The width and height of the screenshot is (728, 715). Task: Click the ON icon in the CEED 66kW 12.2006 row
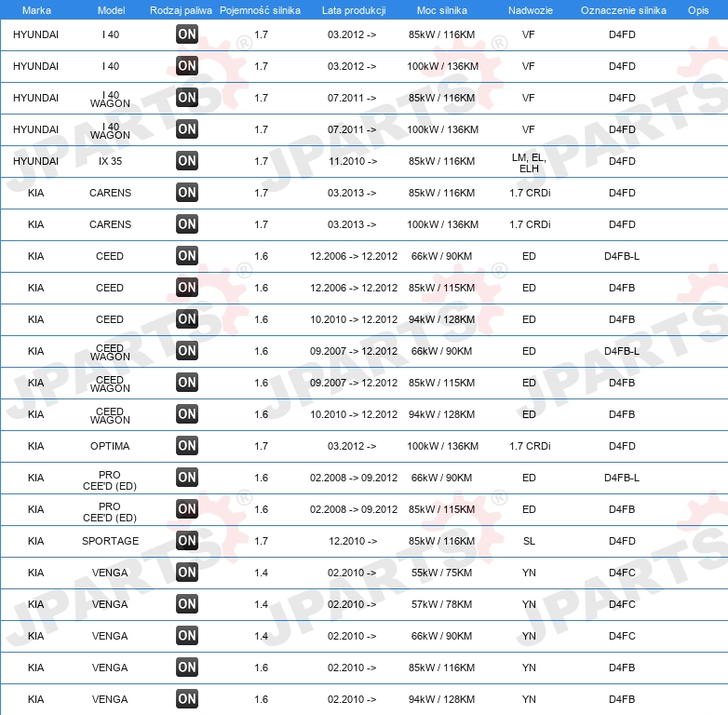point(187,255)
